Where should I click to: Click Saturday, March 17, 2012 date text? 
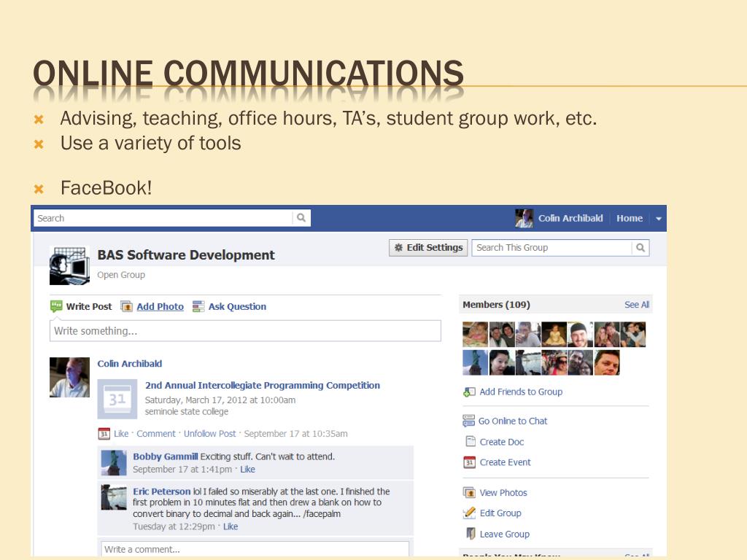[220, 400]
